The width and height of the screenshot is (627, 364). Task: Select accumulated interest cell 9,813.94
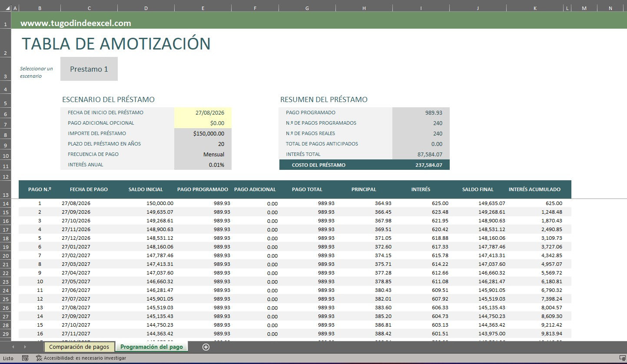(535, 334)
